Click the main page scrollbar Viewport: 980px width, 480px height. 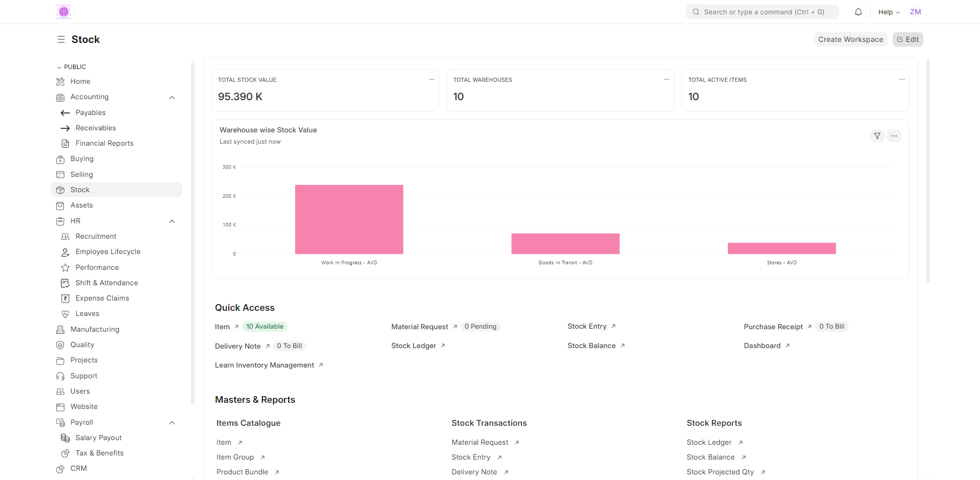pos(928,171)
